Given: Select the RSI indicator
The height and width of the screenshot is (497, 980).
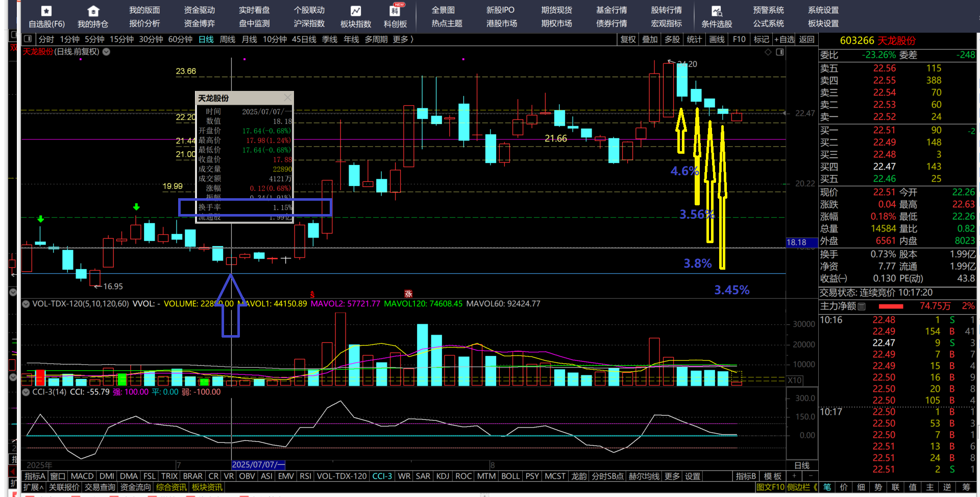Looking at the screenshot, I should coord(305,476).
